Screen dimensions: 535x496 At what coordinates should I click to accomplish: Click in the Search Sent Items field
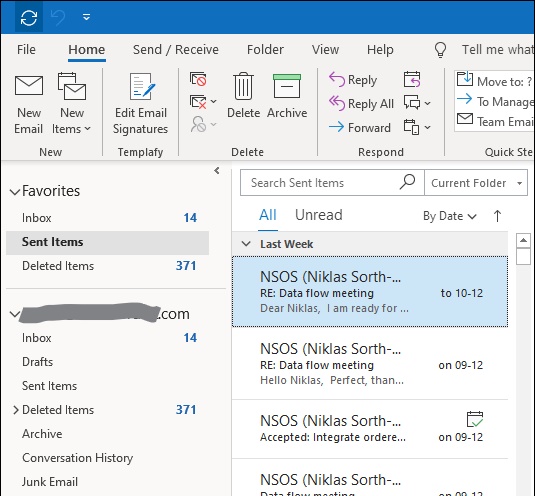(320, 183)
